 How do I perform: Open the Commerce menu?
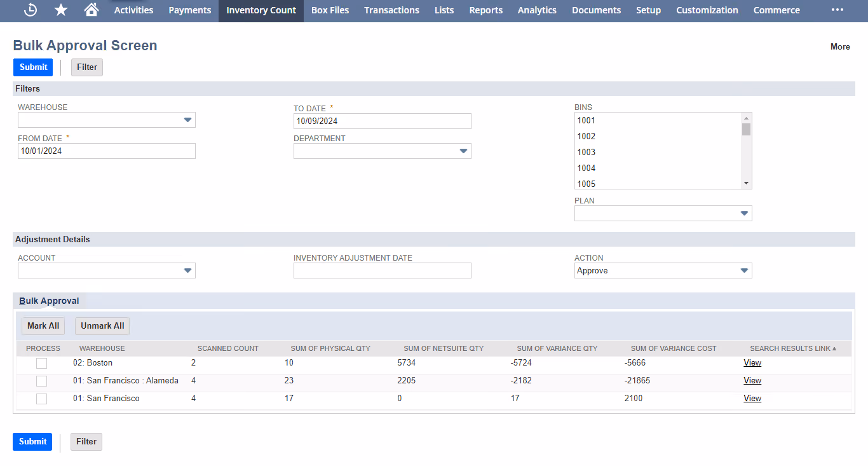(776, 10)
